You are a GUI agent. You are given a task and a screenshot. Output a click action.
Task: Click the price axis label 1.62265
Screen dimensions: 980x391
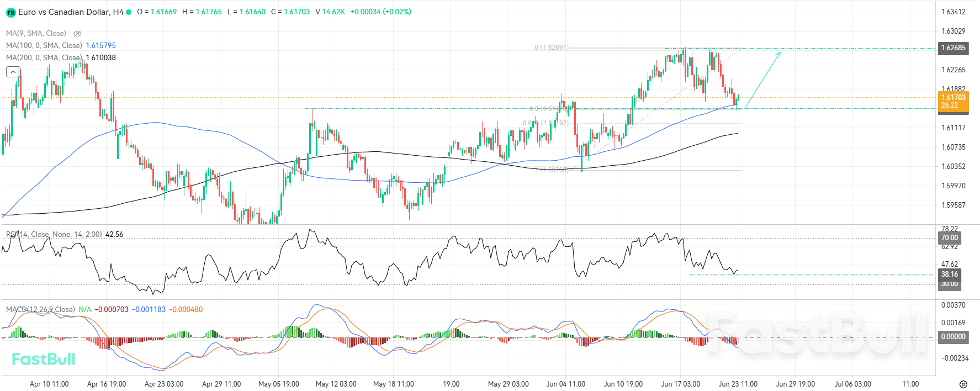953,70
